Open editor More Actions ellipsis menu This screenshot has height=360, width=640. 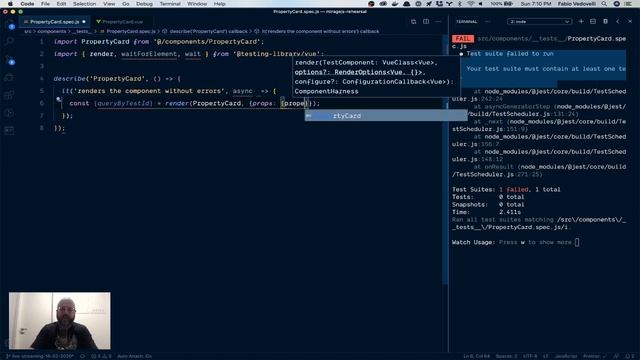[438, 22]
